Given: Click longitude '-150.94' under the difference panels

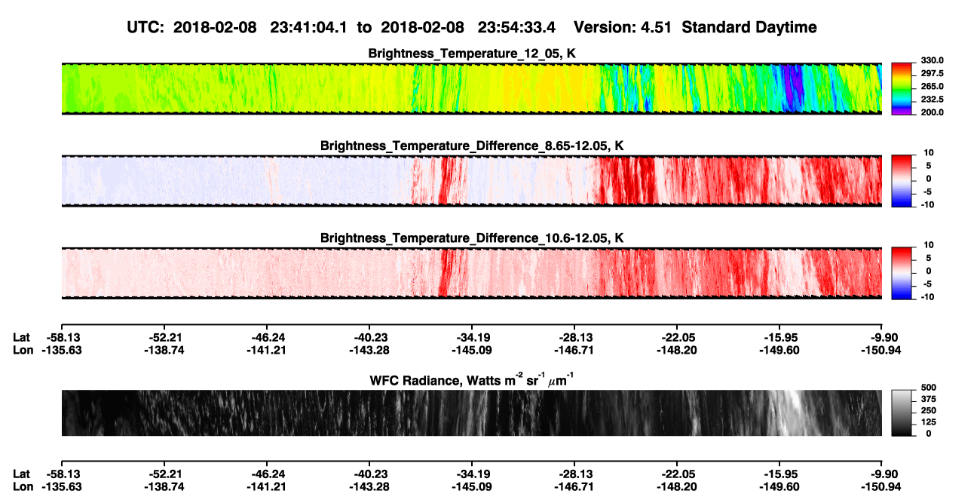Looking at the screenshot, I should [880, 350].
